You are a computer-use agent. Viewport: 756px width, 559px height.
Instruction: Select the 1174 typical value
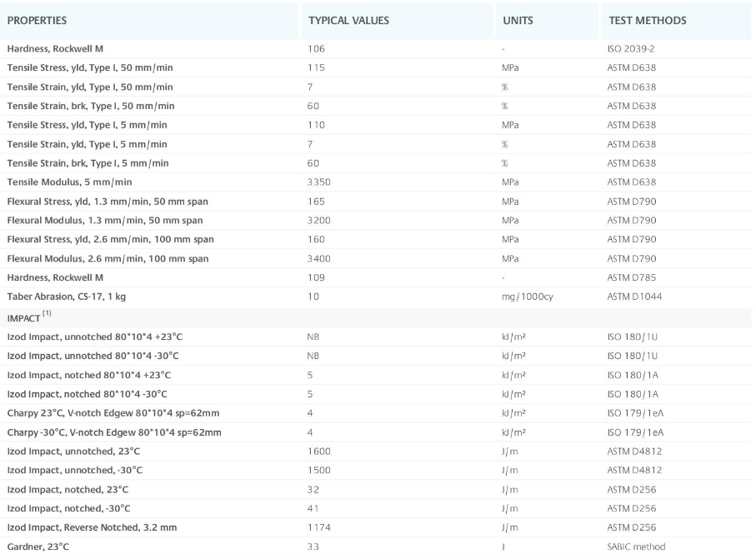pyautogui.click(x=320, y=527)
